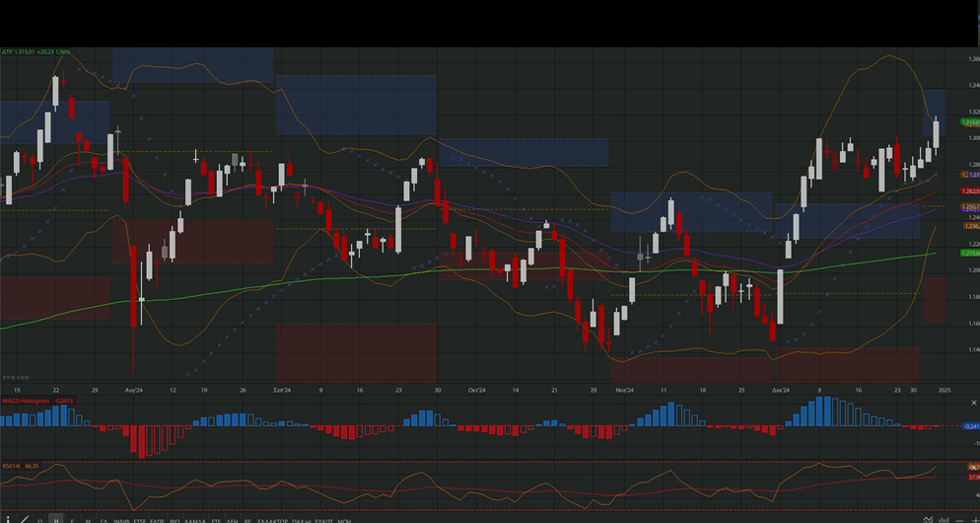
Task: Click the RSI(14) indicator label
Action: (x=11, y=466)
